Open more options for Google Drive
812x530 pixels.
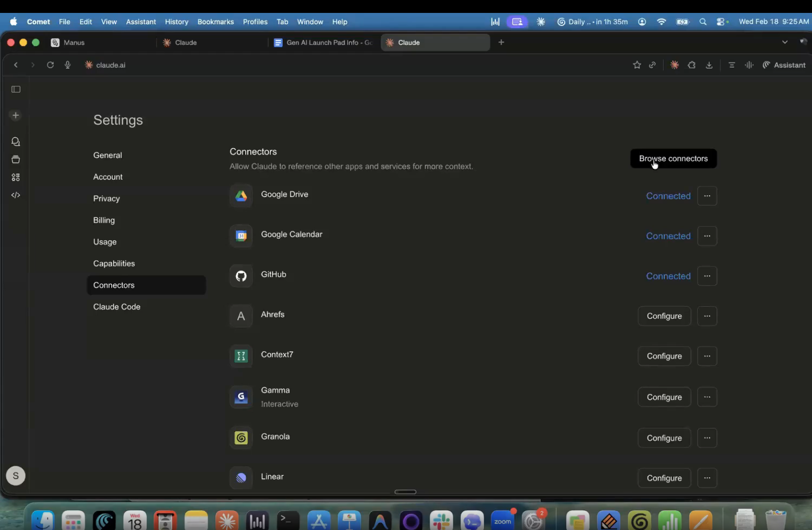707,196
